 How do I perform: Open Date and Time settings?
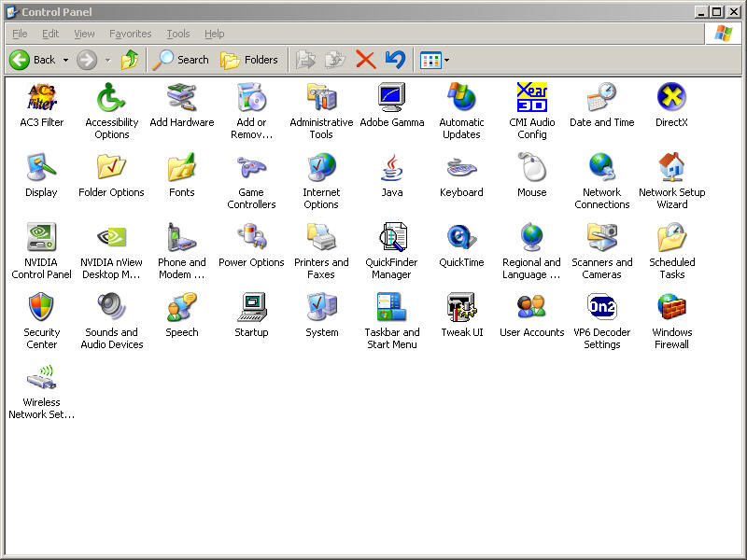tap(601, 105)
